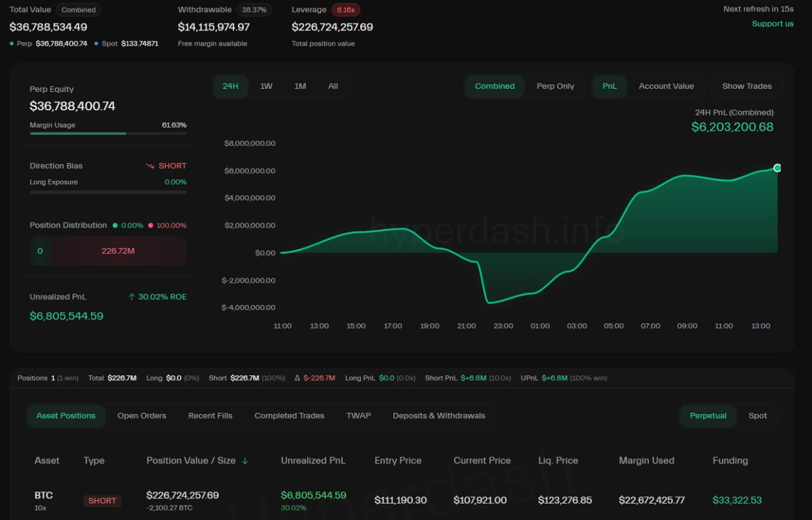
Task: Click the green Perp legend dot
Action: [12, 44]
